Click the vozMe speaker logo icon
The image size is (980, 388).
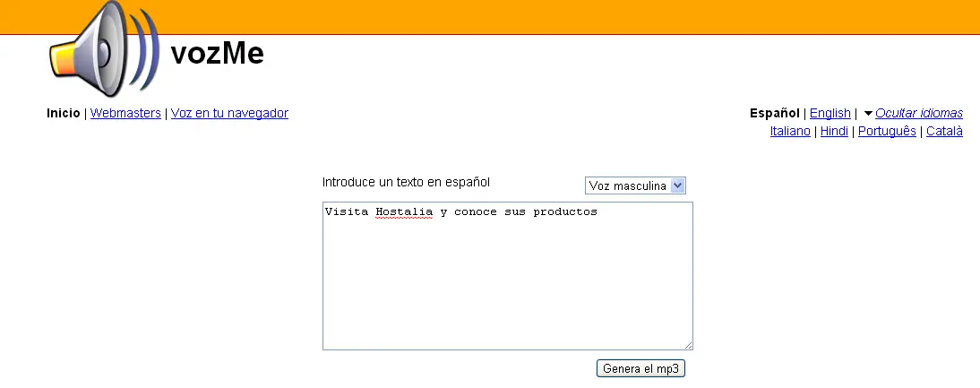click(x=104, y=48)
